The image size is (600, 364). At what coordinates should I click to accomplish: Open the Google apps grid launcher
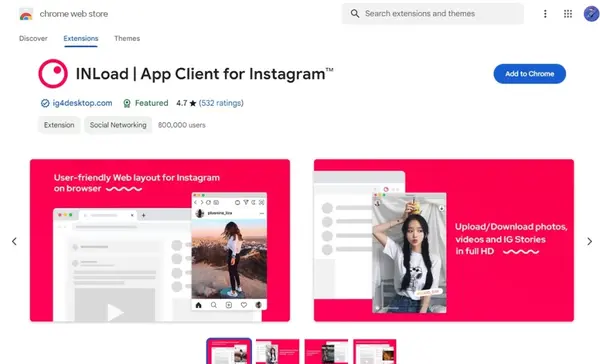click(x=568, y=14)
